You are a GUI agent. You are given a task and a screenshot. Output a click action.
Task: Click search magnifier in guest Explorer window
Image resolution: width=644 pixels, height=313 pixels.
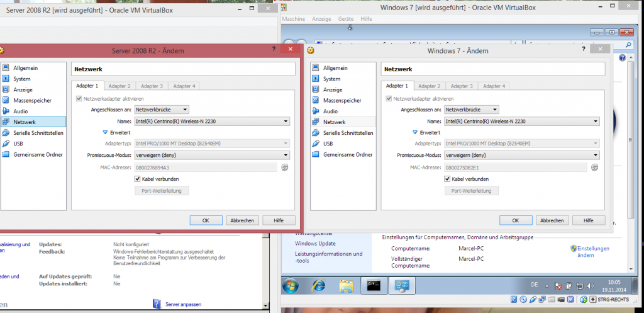tap(628, 45)
